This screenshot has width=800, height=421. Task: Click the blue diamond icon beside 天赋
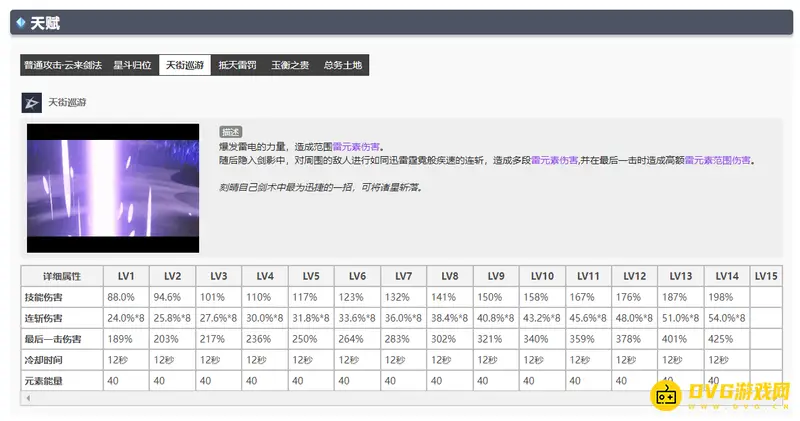pos(21,23)
